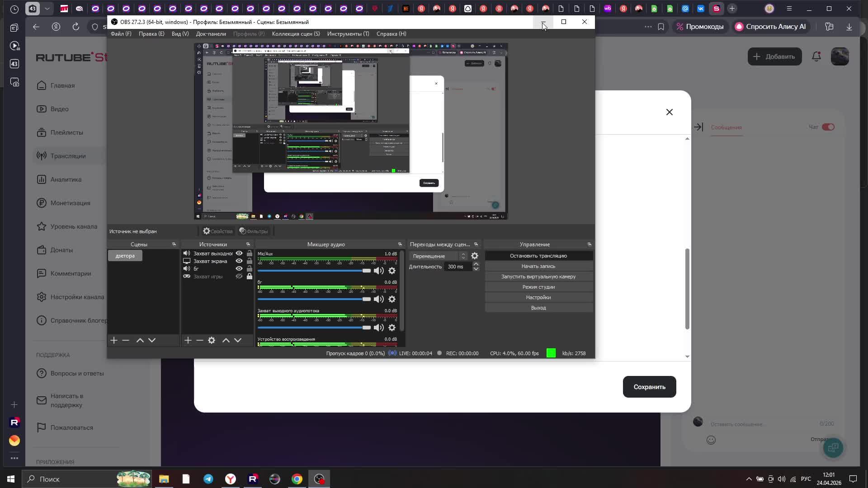Screen dimensions: 868x488
Task: Unlock the Захват игры source lock
Action: 250,276
